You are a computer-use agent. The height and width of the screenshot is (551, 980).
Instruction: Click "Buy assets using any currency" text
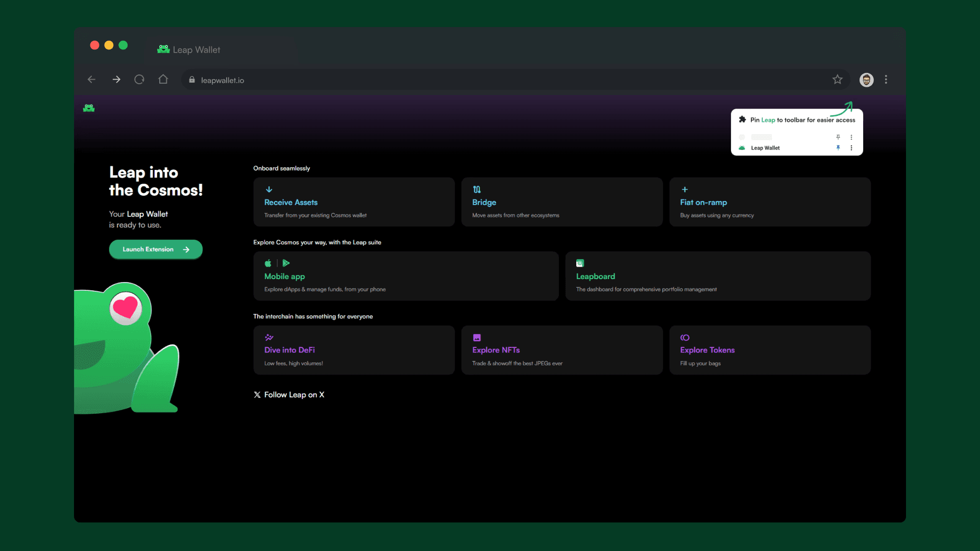tap(717, 215)
